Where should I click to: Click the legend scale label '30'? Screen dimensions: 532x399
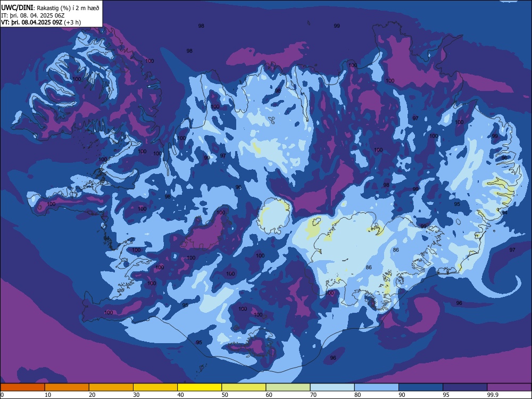136,395
